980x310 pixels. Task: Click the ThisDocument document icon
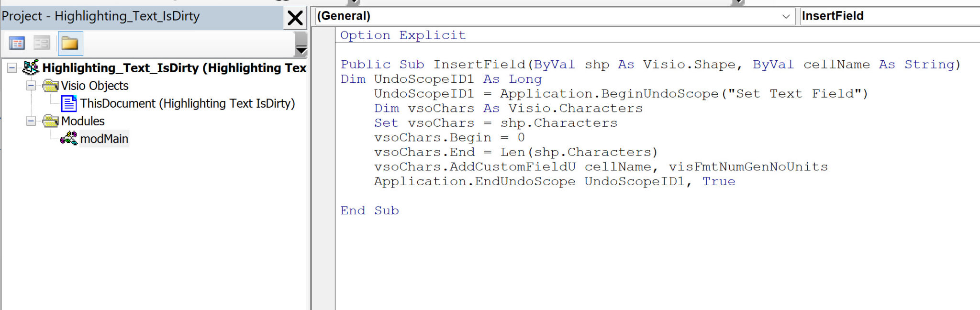point(70,103)
